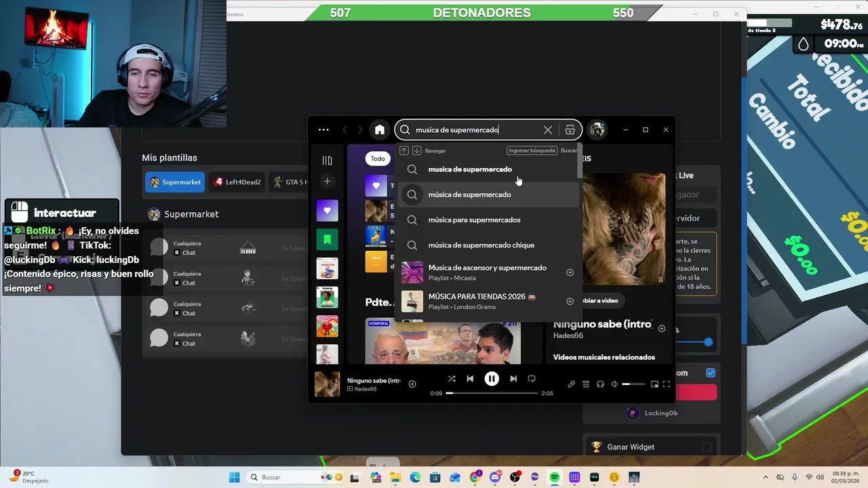Uncheck the blue checked checkbox behind Spotify

pos(710,373)
